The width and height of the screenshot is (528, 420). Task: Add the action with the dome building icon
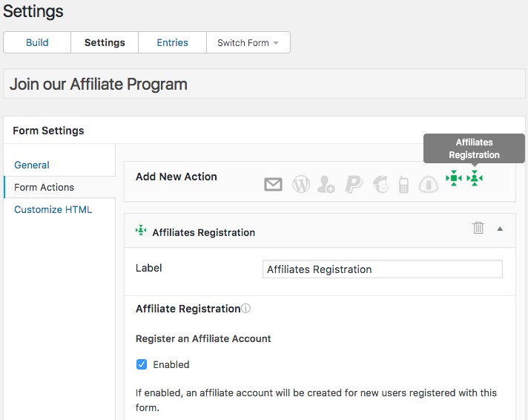click(429, 184)
